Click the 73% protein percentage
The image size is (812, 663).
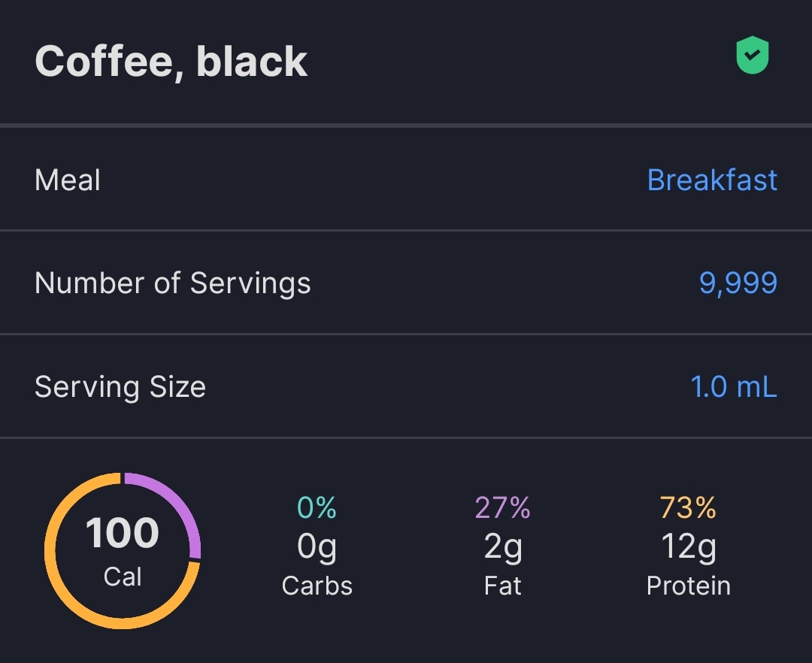[x=688, y=508]
